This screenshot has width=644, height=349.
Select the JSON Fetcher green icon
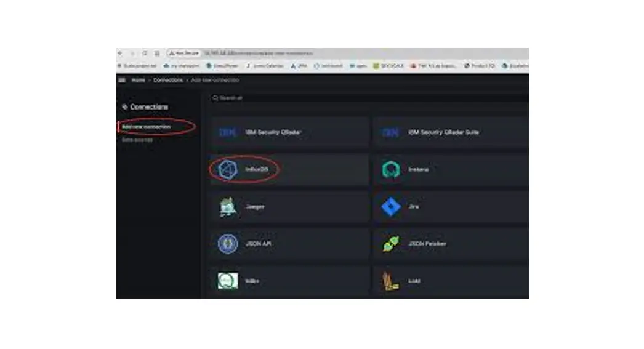[x=390, y=244]
